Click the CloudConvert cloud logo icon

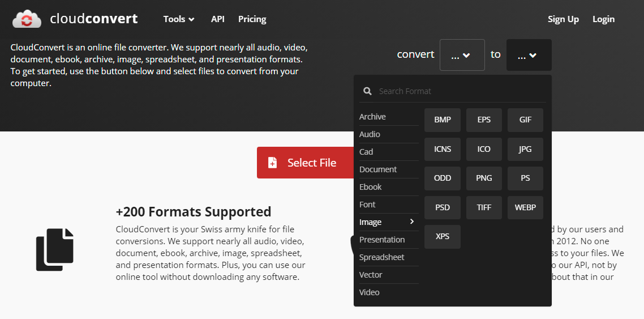click(x=27, y=19)
